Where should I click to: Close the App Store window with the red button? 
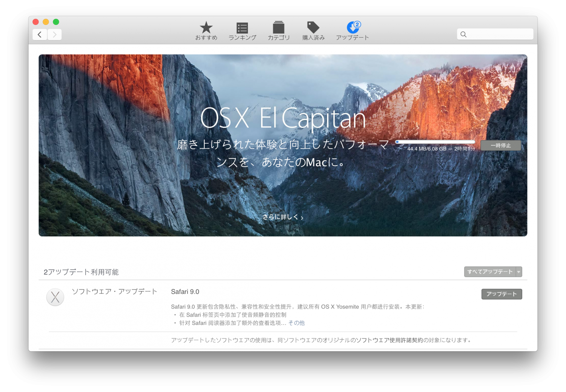[x=36, y=22]
